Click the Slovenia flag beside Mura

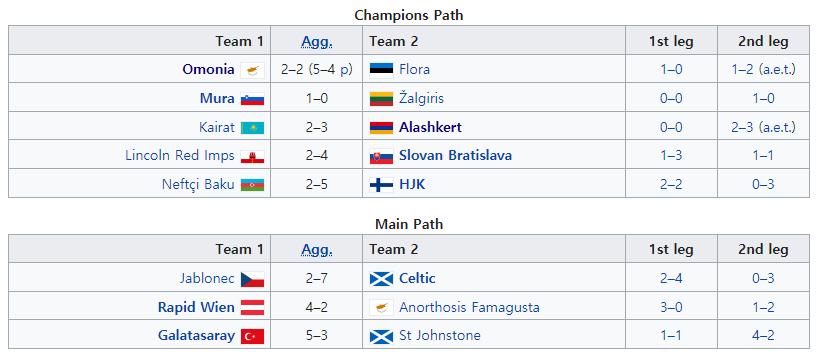[x=252, y=99]
